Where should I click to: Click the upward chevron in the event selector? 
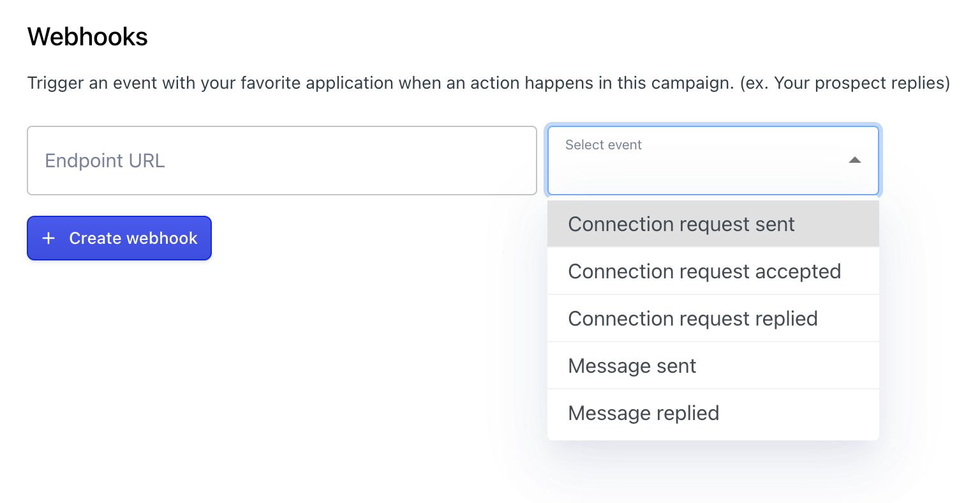pos(854,160)
